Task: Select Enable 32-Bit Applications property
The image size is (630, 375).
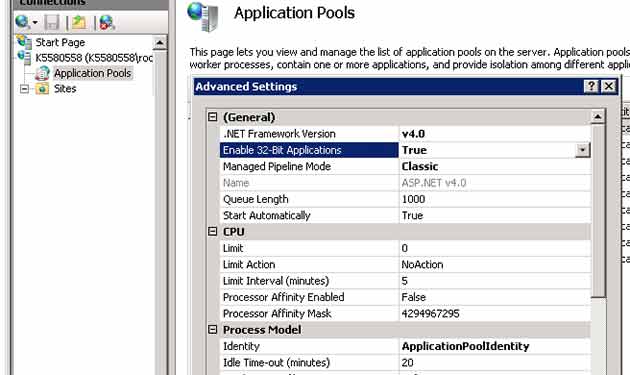Action: [309, 150]
